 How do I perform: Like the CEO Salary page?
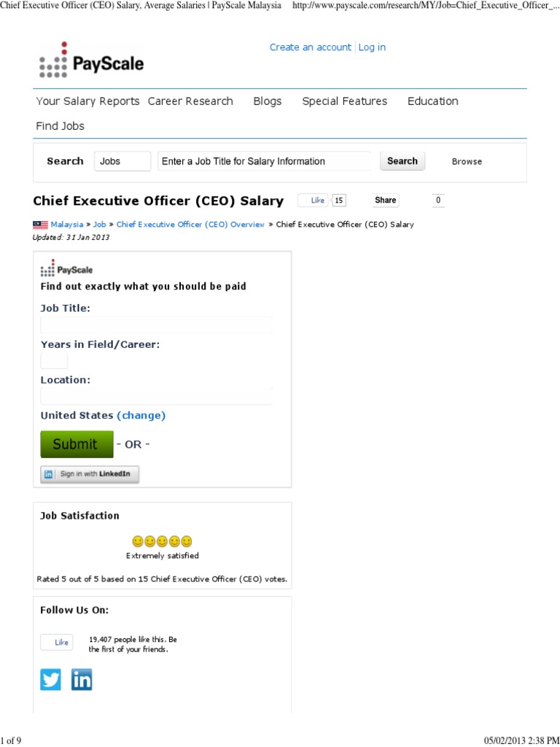(x=314, y=201)
